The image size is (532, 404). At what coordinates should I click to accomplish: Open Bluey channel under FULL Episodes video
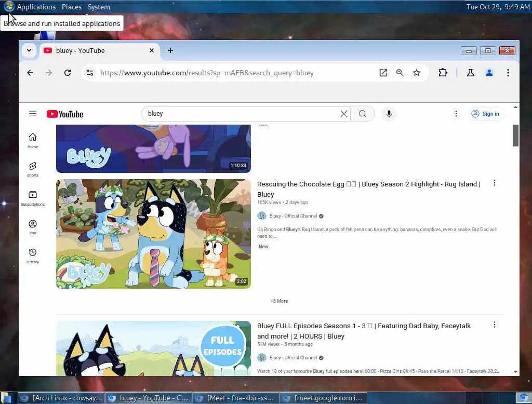(293, 358)
